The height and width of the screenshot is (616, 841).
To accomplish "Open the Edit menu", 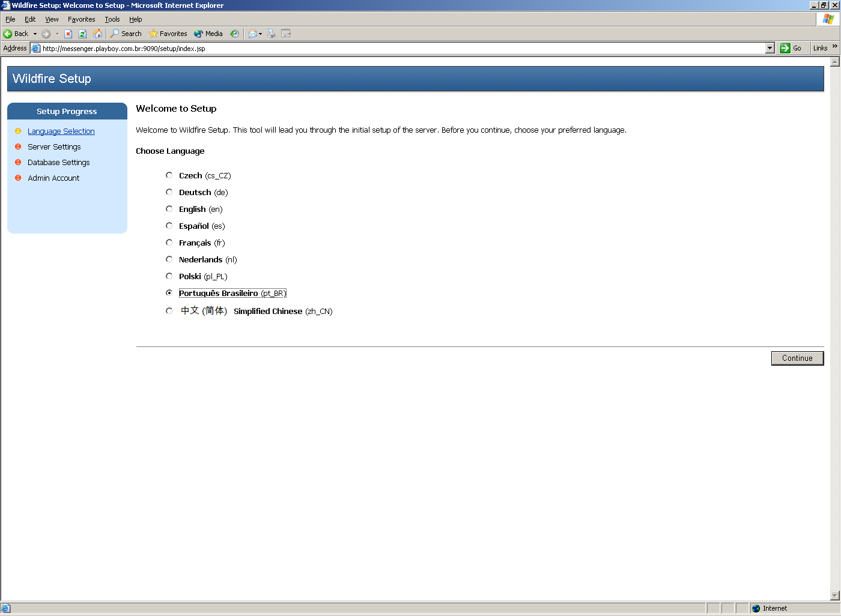I will point(30,19).
